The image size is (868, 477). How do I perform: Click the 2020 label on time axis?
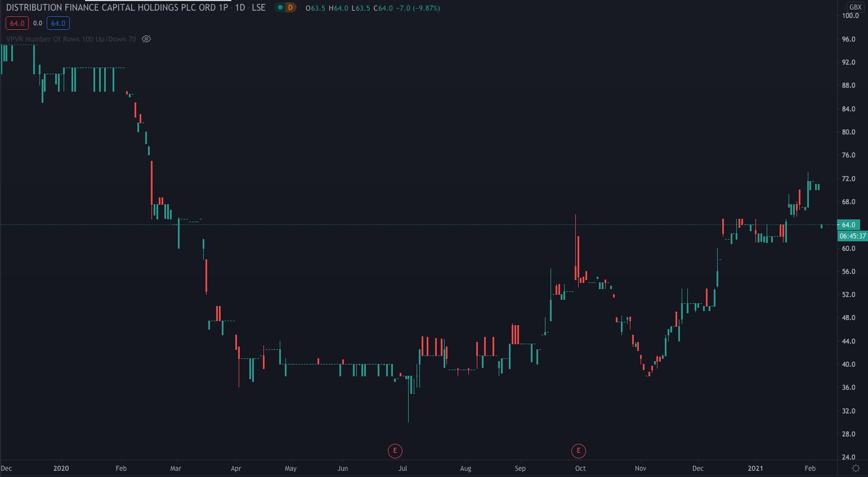(61, 468)
